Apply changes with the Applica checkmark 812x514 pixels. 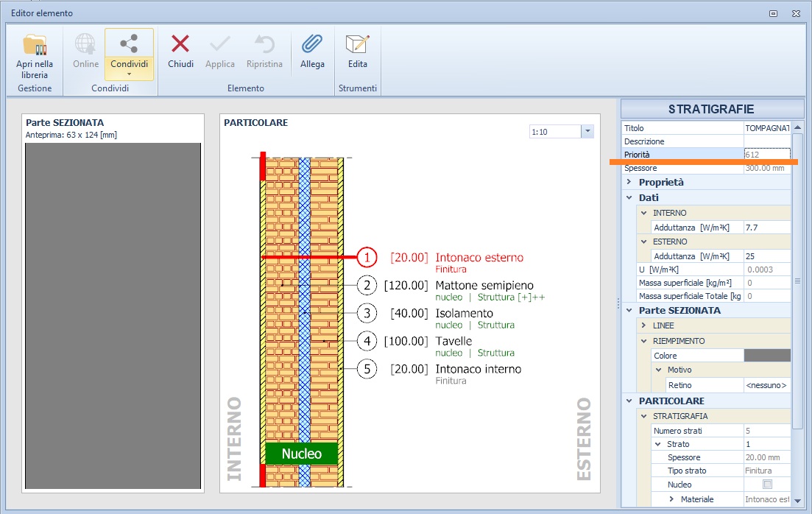220,50
